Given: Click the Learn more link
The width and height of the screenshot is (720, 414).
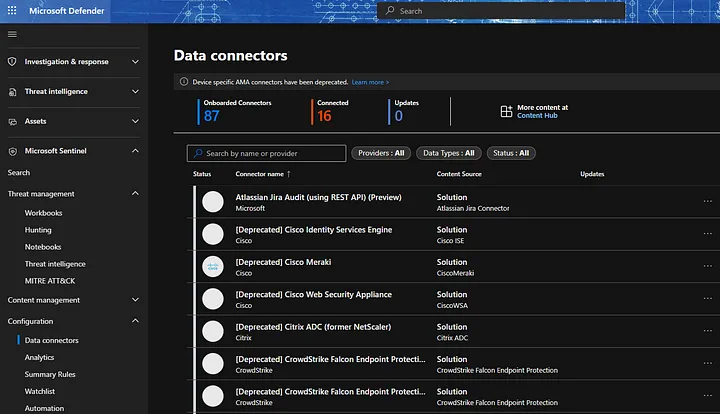Looking at the screenshot, I should pyautogui.click(x=370, y=82).
